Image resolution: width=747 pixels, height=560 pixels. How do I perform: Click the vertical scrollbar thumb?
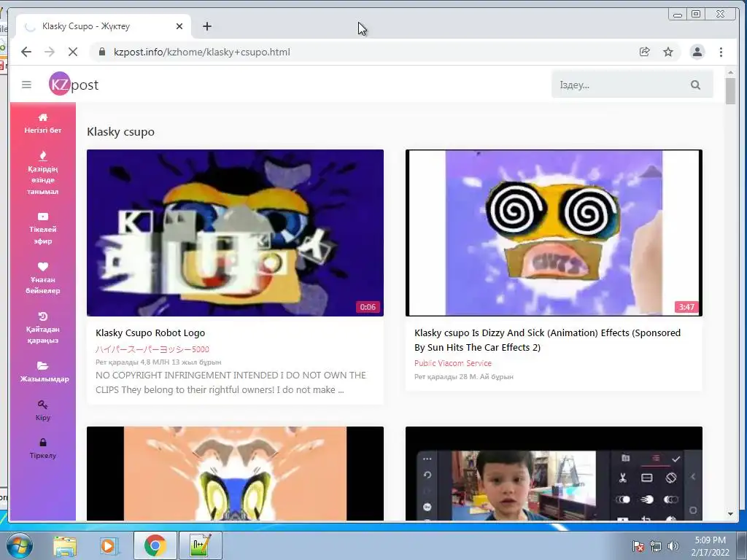click(x=730, y=90)
